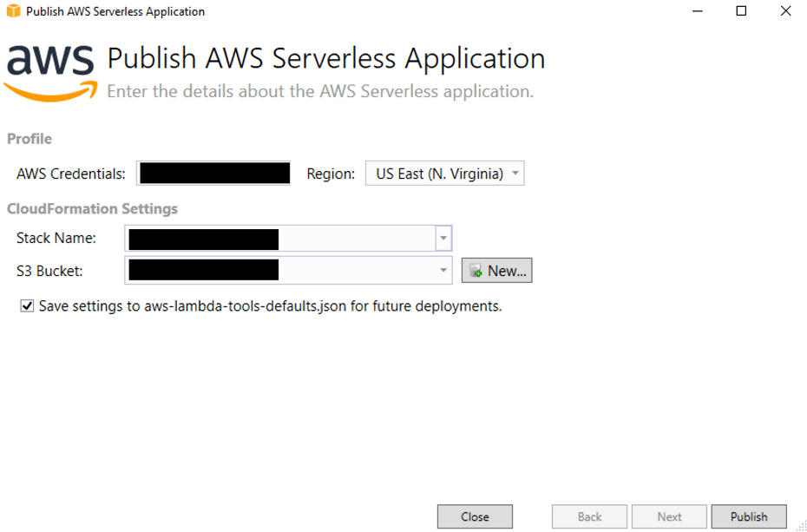Click the Profile section heading
Image resolution: width=807 pixels, height=532 pixels.
point(30,139)
